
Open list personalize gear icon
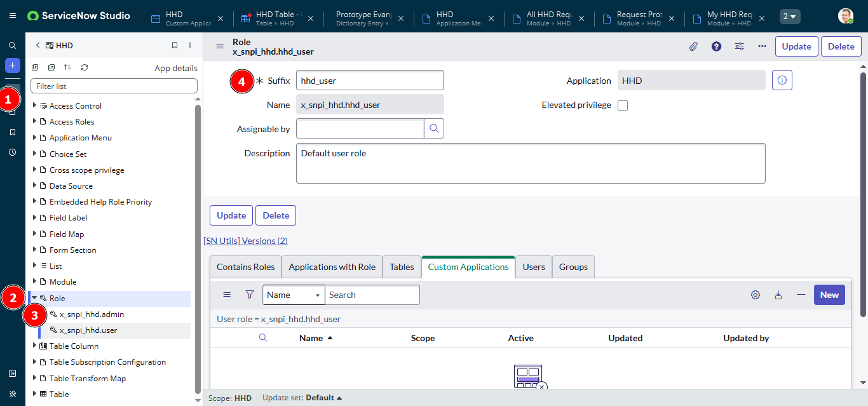coord(756,295)
